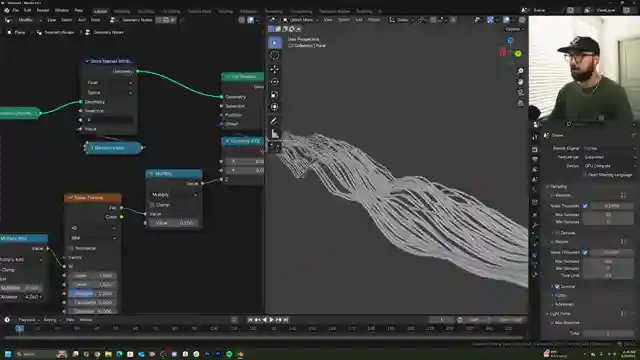
Task: Click the Name field of Store Named Attribute
Action: 109,120
